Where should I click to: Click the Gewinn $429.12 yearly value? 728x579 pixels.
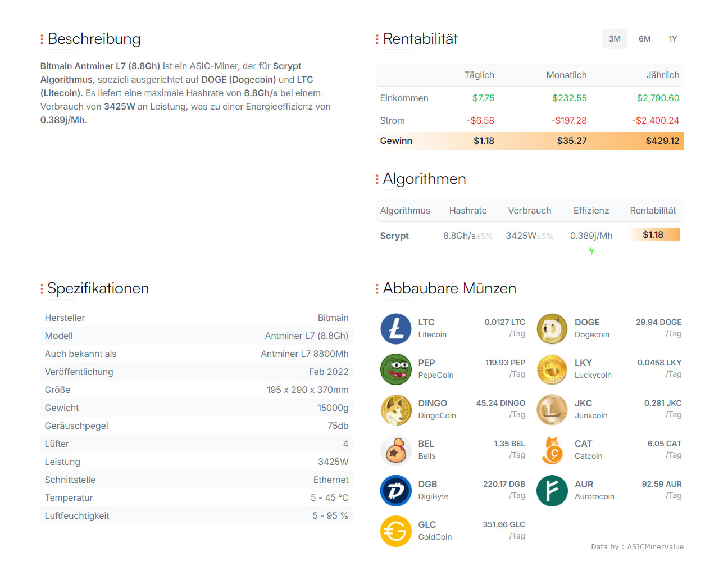tap(662, 141)
